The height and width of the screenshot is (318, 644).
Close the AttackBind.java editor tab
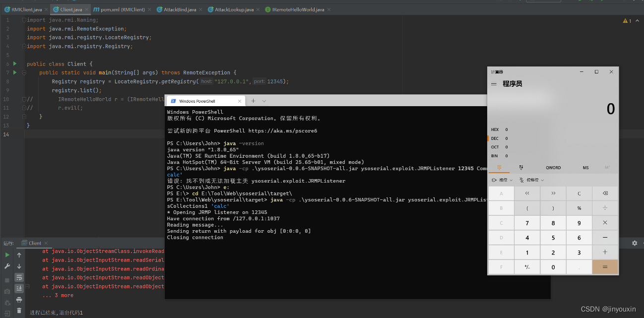click(x=200, y=9)
